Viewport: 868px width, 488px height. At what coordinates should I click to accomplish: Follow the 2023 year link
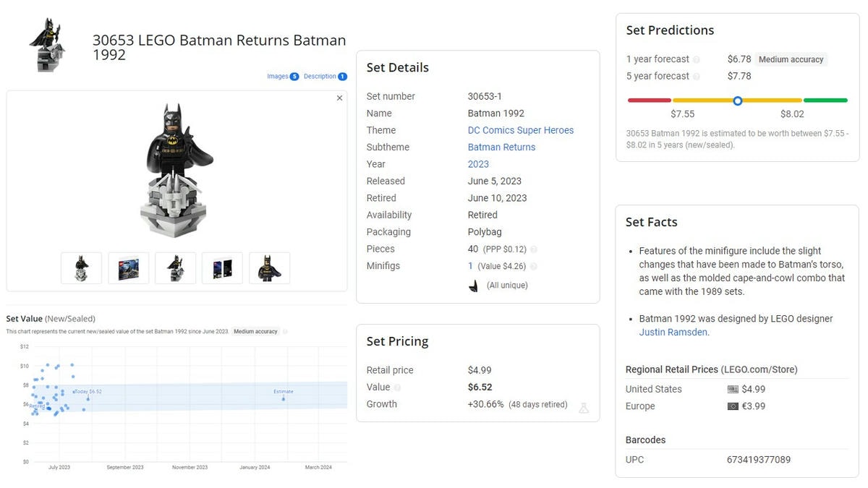click(478, 164)
